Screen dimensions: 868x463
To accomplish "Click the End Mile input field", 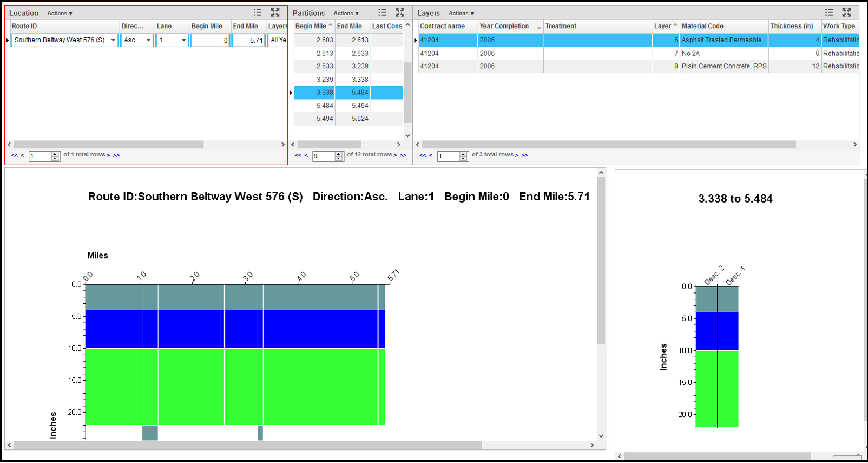I will 248,40.
